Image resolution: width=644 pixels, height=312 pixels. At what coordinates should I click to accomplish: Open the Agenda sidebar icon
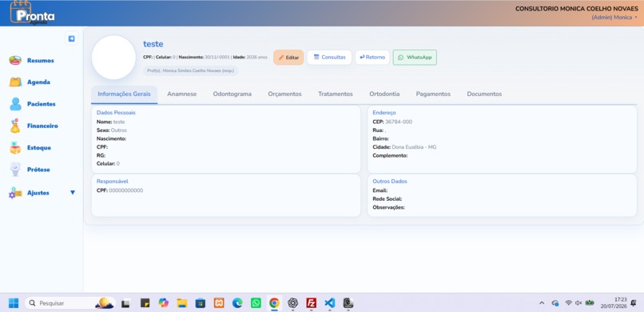[16, 82]
